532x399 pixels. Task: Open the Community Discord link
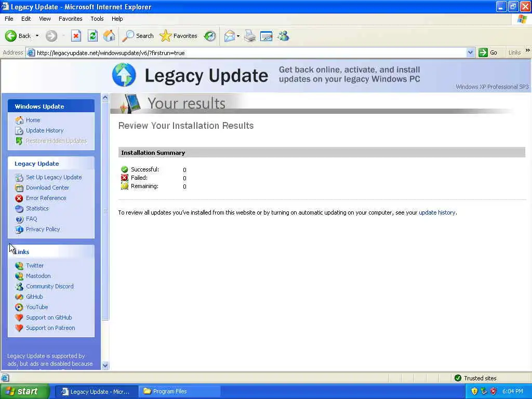click(x=49, y=286)
